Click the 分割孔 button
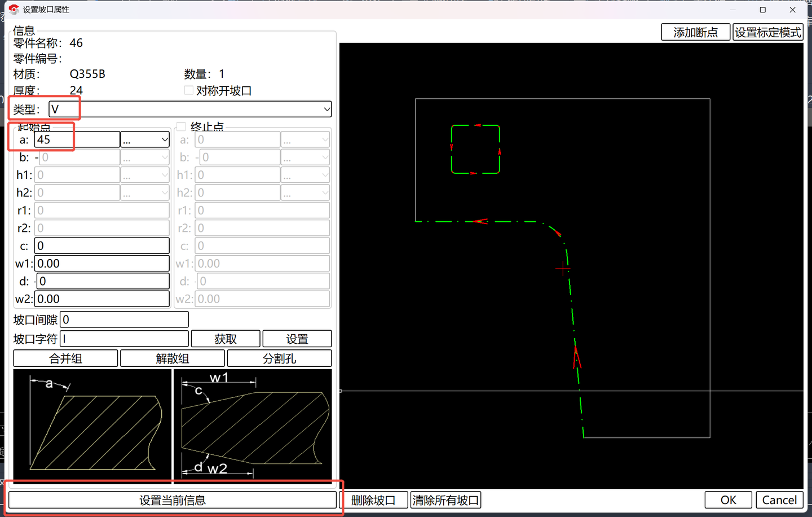The image size is (812, 517). [279, 358]
